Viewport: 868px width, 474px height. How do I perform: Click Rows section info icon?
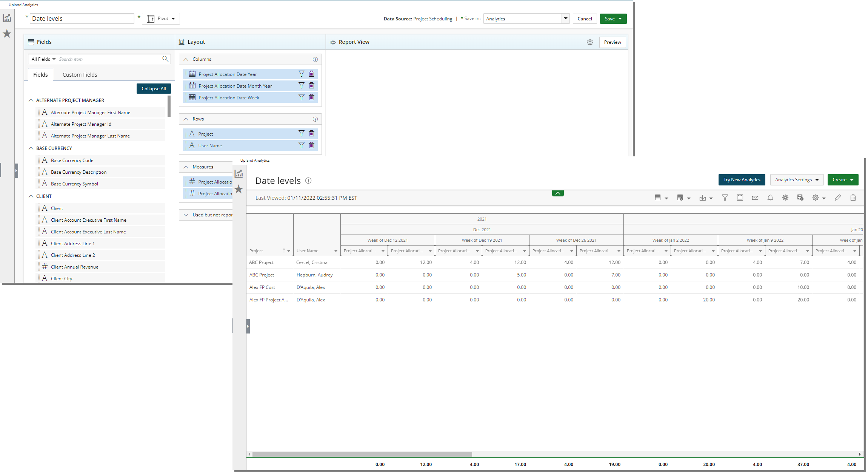[315, 119]
